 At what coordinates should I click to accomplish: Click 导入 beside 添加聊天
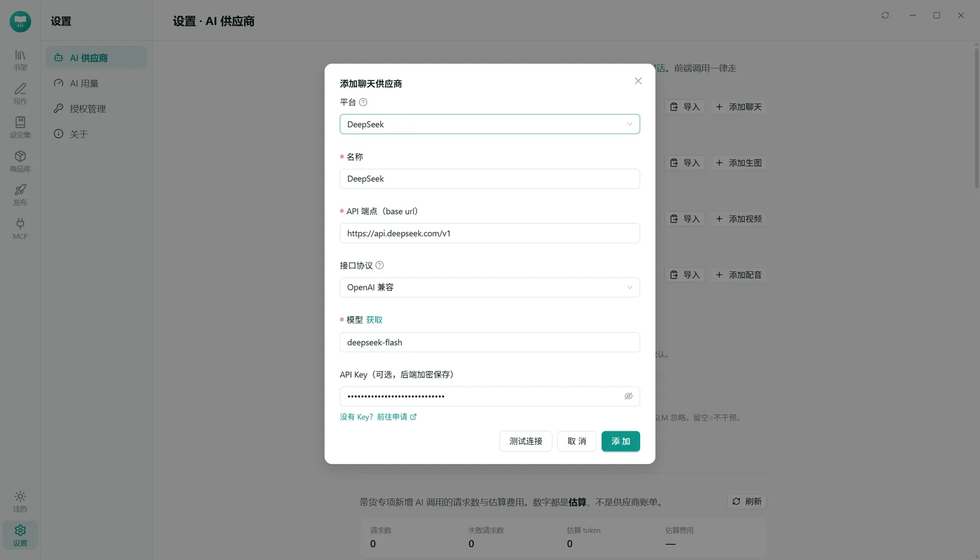coord(685,107)
